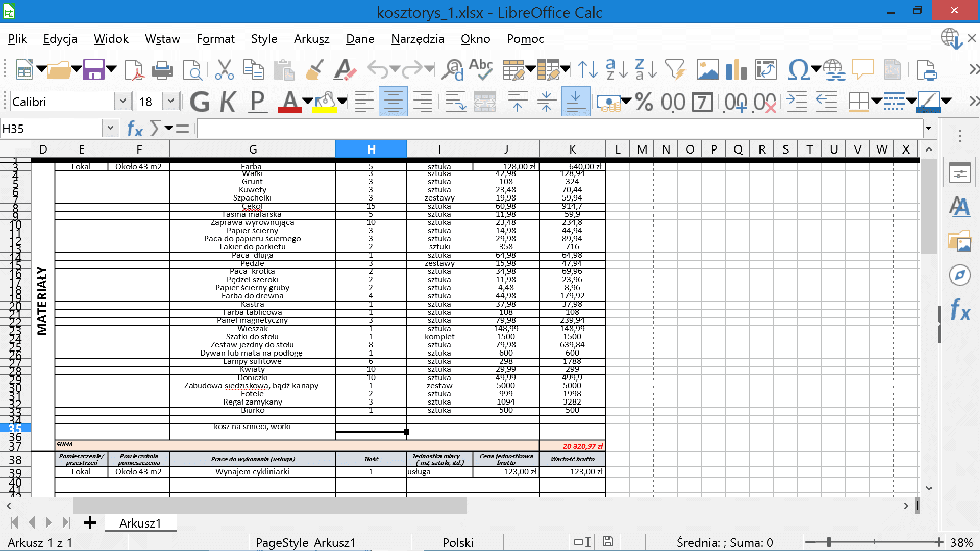This screenshot has width=980, height=551.
Task: Open Find and Replace icon
Action: [453, 69]
